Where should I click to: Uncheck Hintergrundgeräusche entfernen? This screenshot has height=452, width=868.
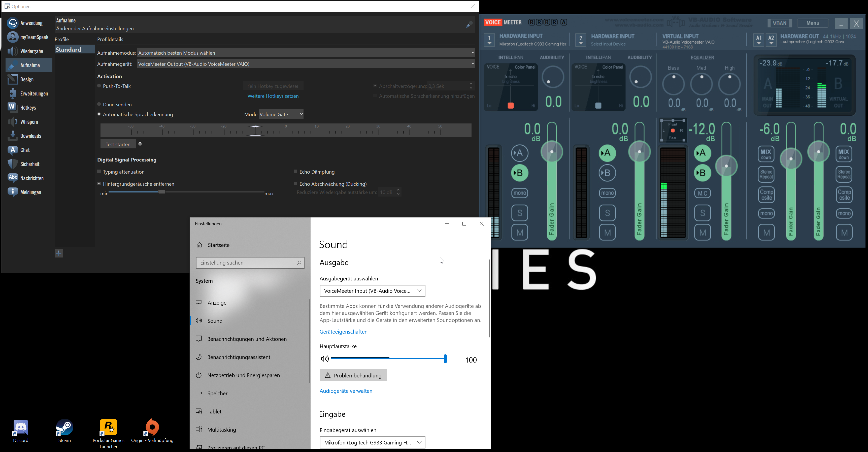pos(99,184)
